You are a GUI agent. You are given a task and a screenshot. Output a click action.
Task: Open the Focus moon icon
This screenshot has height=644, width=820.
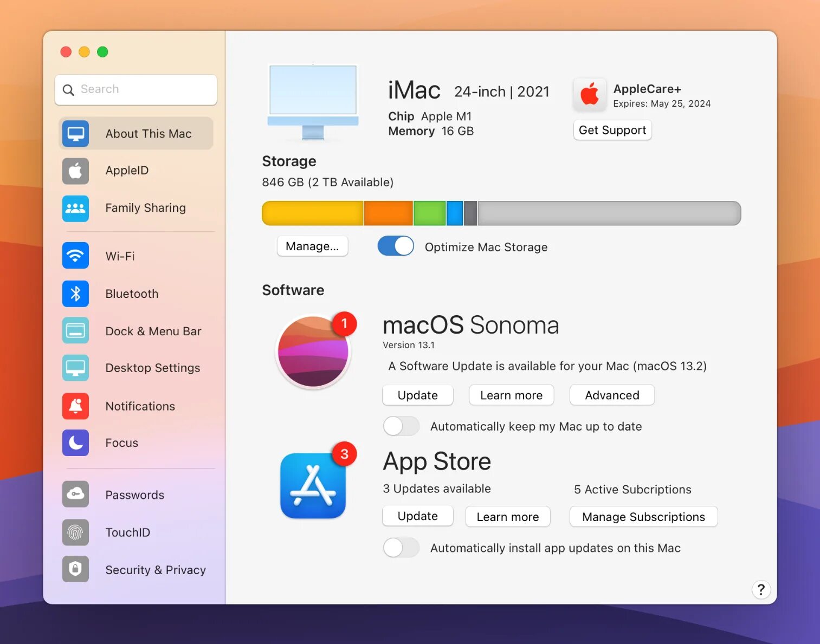75,443
